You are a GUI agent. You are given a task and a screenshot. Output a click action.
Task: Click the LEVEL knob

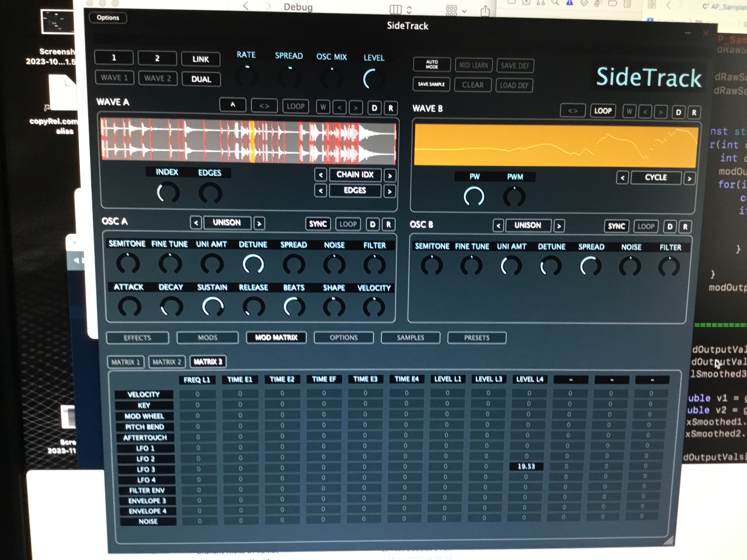coord(373,79)
